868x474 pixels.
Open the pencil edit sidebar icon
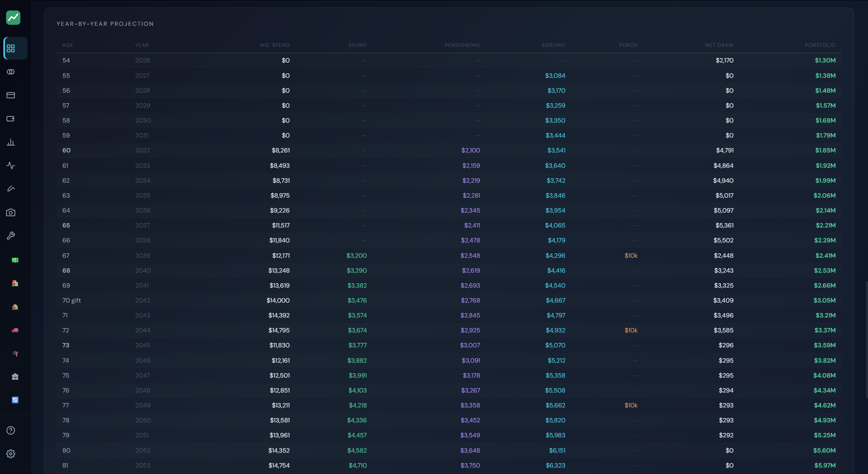tap(11, 189)
